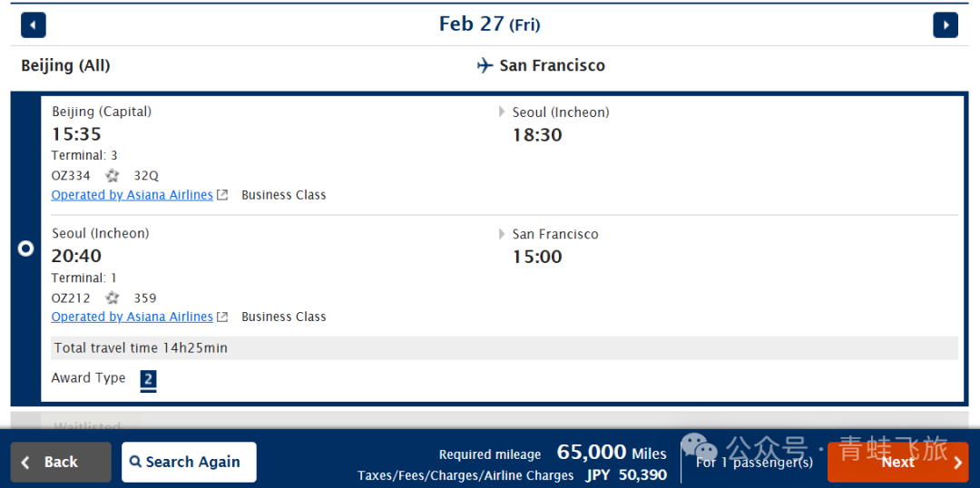The height and width of the screenshot is (488, 980).
Task: Click the triangle arrow before San Francisco arrival
Action: pyautogui.click(x=503, y=234)
